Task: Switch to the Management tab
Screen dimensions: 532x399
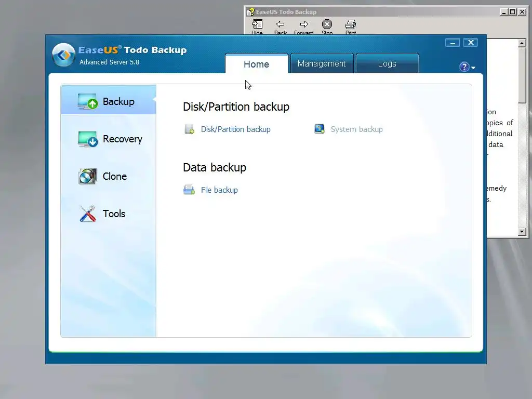Action: (322, 63)
